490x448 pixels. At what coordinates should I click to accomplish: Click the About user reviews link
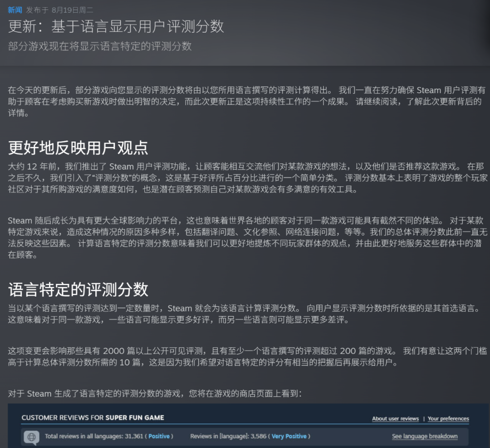click(x=395, y=419)
